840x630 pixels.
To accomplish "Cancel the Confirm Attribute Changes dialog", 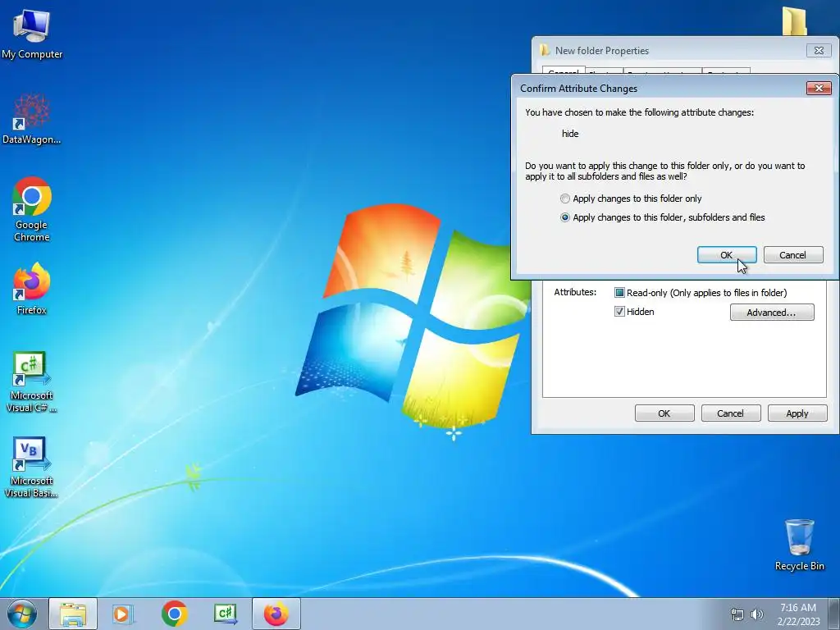I will coord(793,255).
